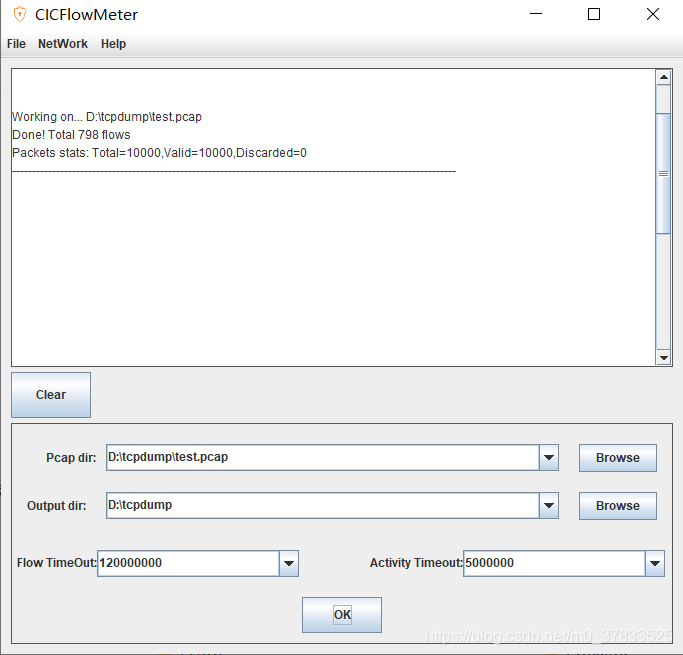This screenshot has width=683, height=655.
Task: Expand the Flow TimeOut dropdown arrow
Action: click(x=289, y=563)
